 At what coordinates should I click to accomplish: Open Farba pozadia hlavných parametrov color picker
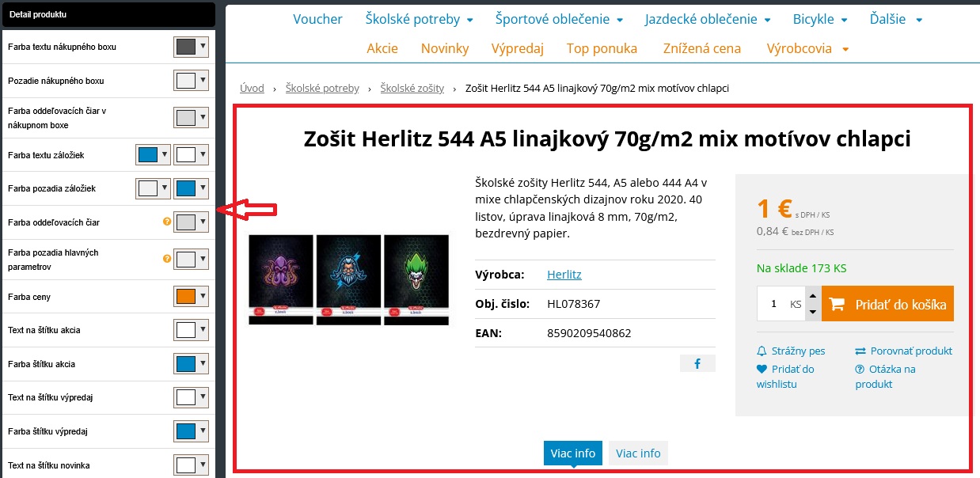point(191,260)
